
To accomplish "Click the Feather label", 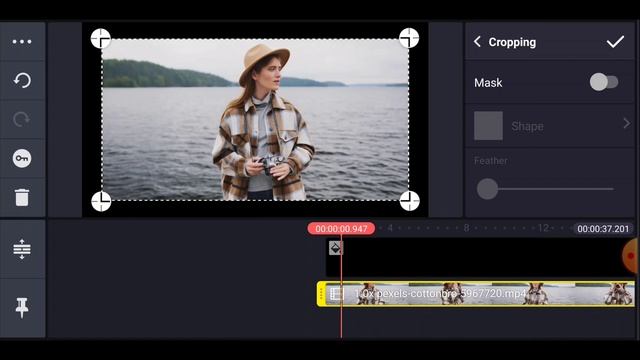I will pyautogui.click(x=491, y=160).
